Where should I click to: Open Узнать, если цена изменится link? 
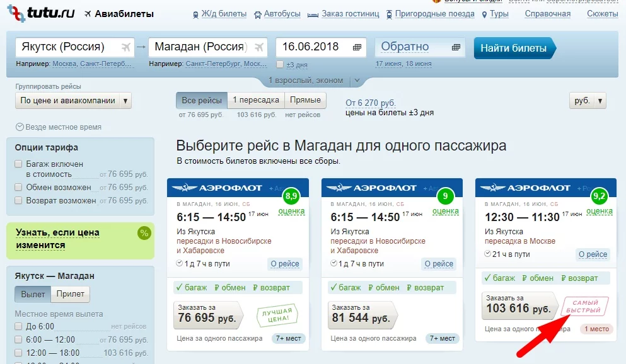tap(57, 239)
